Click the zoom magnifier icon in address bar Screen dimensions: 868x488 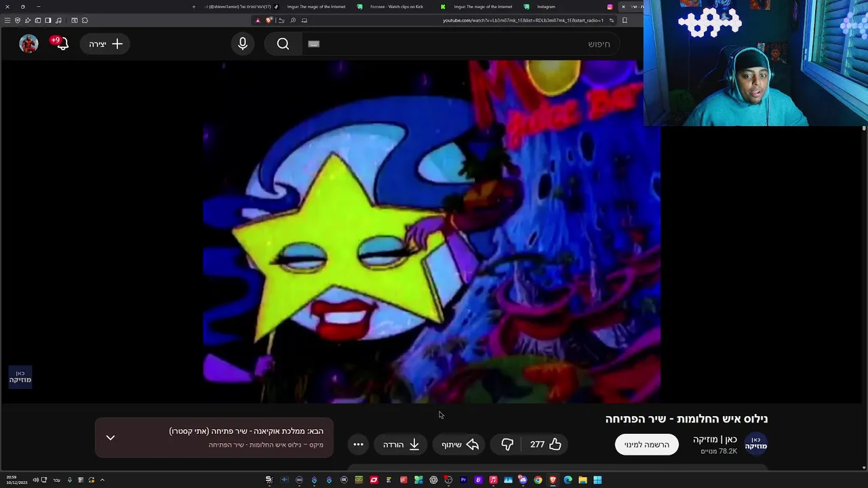[293, 20]
